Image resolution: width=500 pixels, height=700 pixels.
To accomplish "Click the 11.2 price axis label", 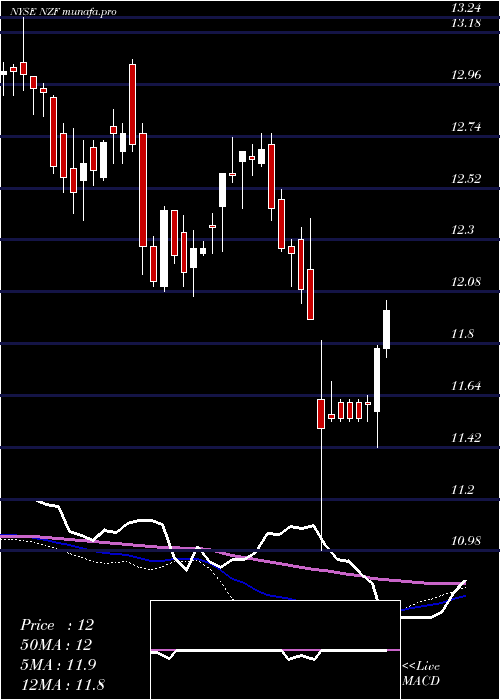I will click(x=462, y=489).
